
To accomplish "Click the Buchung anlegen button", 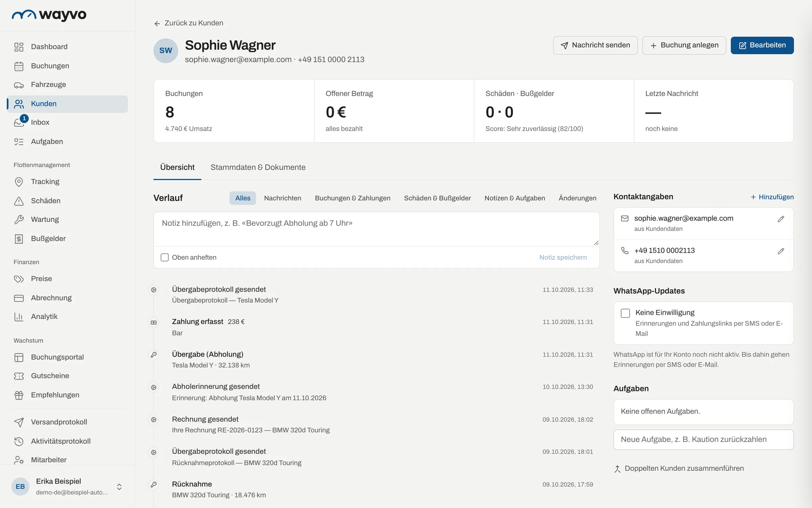I will tap(684, 45).
